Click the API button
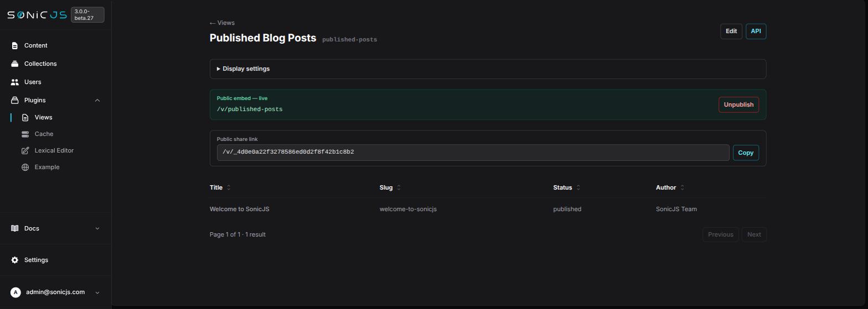Image resolution: width=868 pixels, height=309 pixels. tap(756, 32)
